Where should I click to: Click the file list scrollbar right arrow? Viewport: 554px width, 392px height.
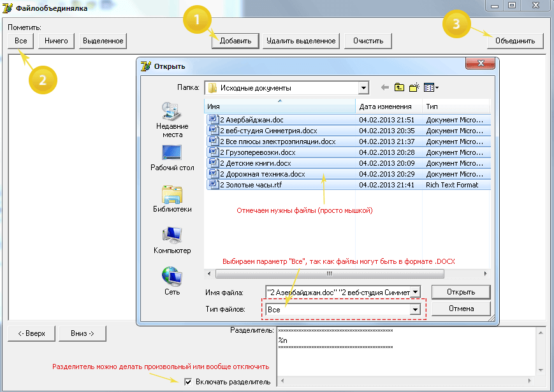tap(485, 273)
